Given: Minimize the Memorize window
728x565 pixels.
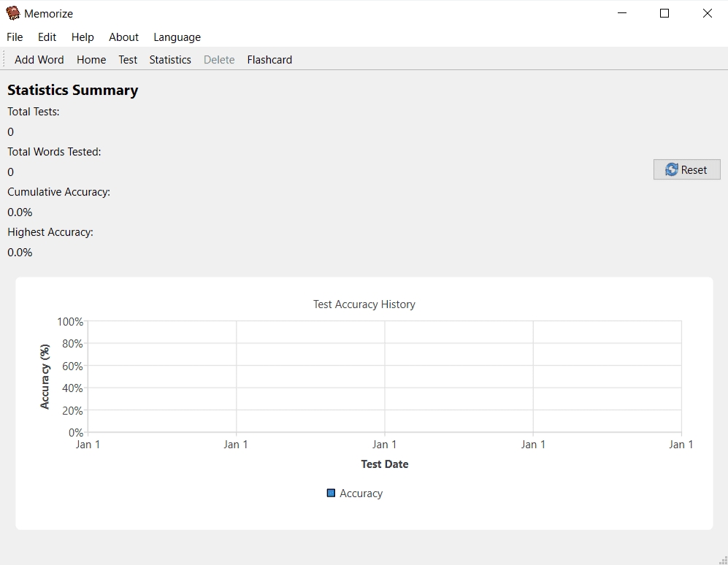Looking at the screenshot, I should [622, 13].
